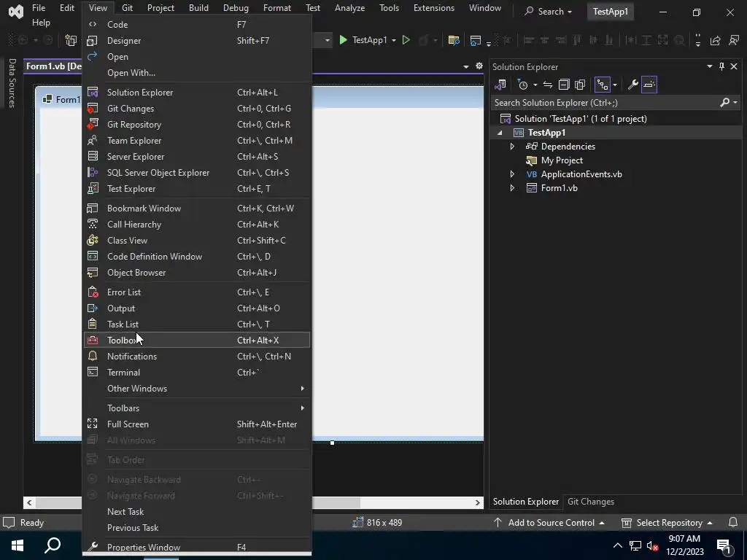The image size is (747, 560).
Task: Expand the Form1.vb tree node
Action: [x=512, y=187]
